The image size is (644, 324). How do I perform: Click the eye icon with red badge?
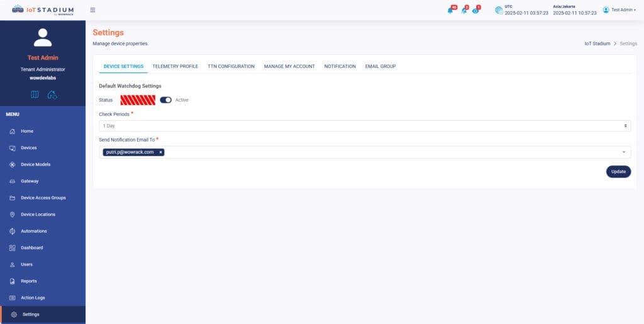(475, 10)
